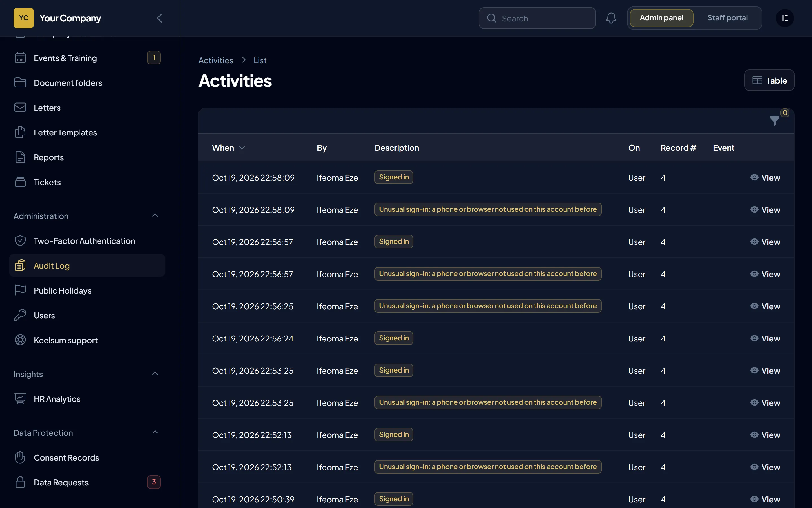Click the unusual sign-in badge at 22:53:25

point(487,402)
